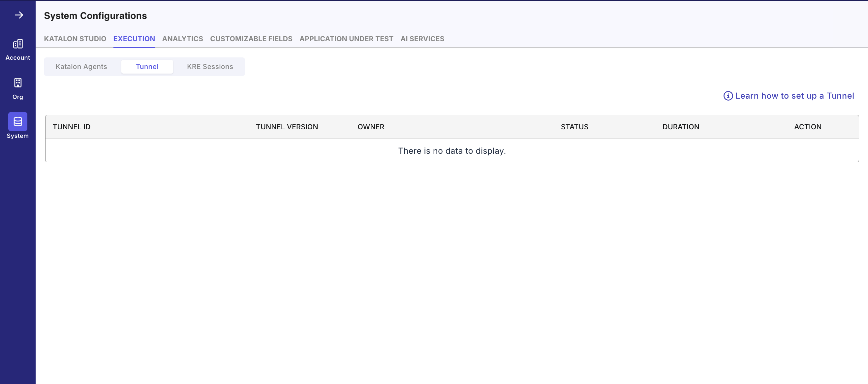Open the Account section in the sidebar
The image size is (868, 384).
click(x=17, y=49)
